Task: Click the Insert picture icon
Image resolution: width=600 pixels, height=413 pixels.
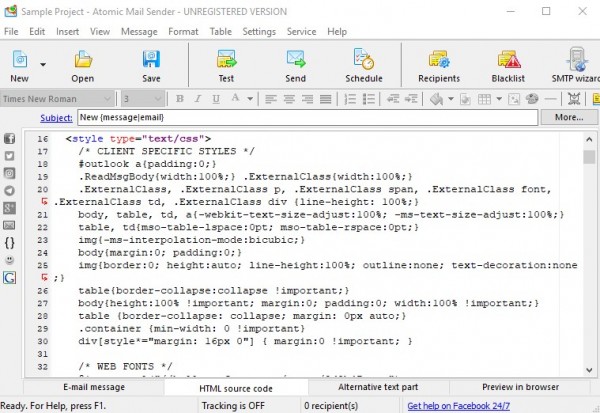Action: tap(514, 99)
